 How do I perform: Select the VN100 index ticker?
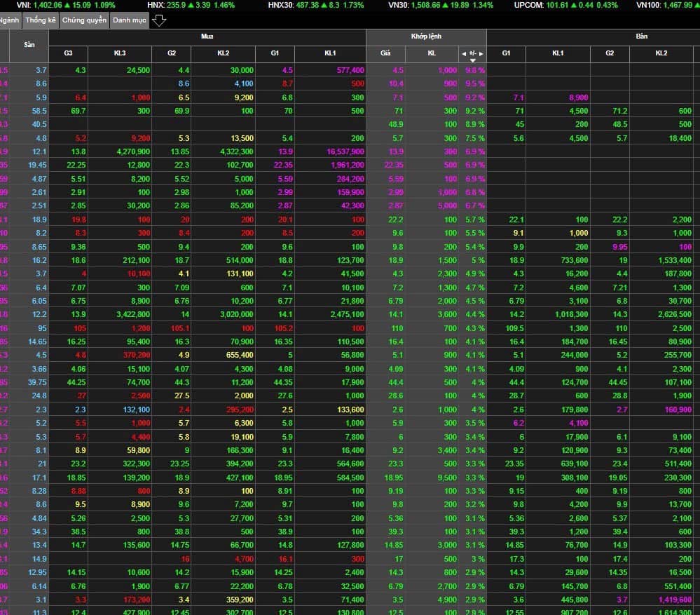[x=668, y=6]
